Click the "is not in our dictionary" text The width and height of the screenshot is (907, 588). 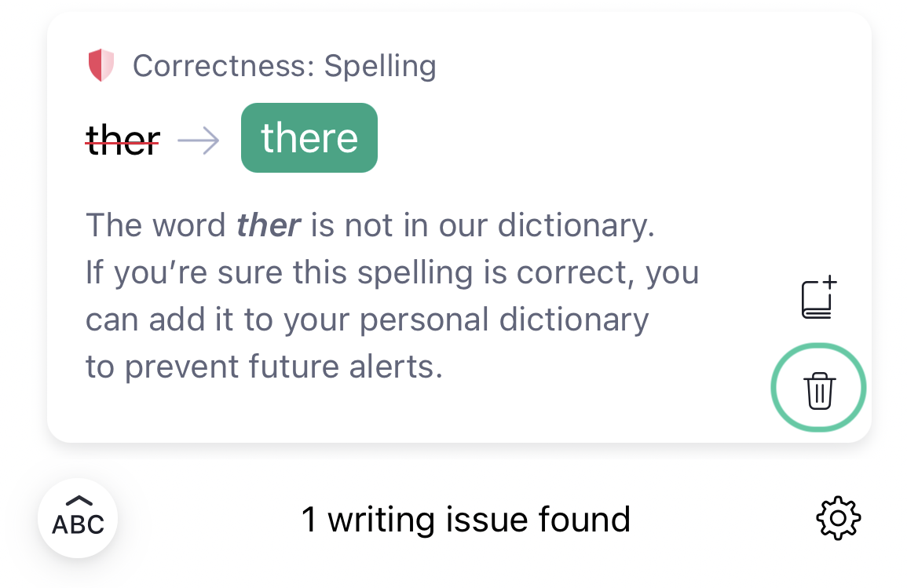pyautogui.click(x=482, y=226)
